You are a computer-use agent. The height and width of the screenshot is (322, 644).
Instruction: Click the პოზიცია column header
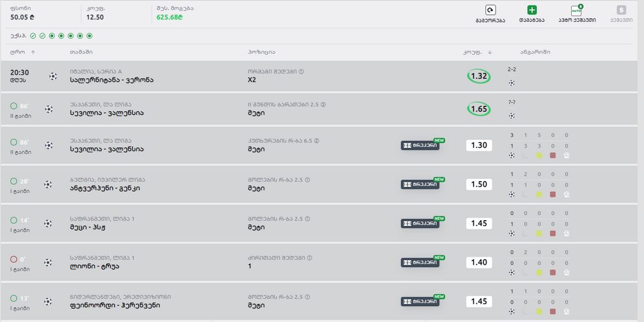point(261,52)
